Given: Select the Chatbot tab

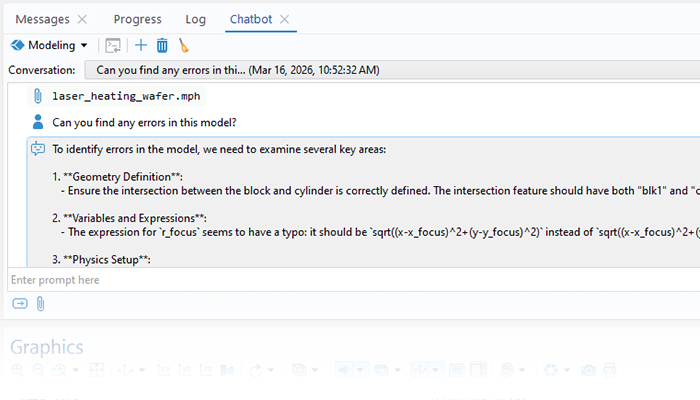Looking at the screenshot, I should pos(251,19).
